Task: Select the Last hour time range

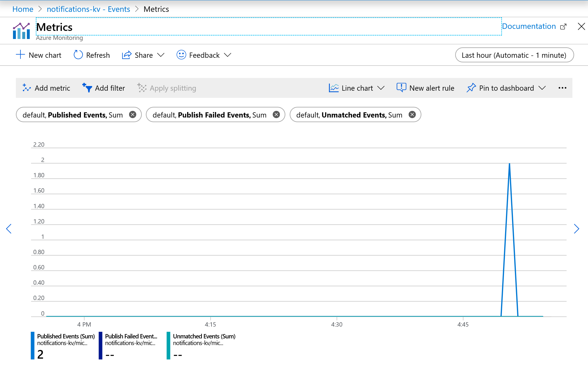Action: click(514, 55)
